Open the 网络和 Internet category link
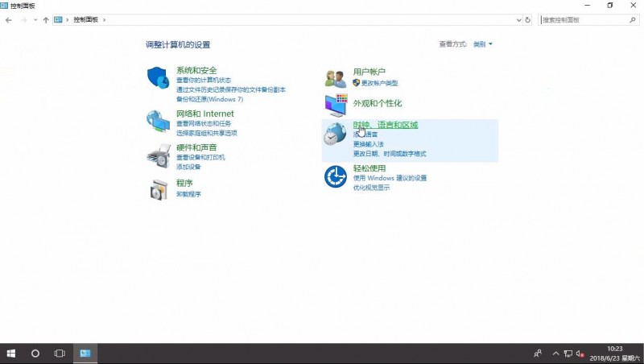The height and width of the screenshot is (364, 644). click(205, 114)
